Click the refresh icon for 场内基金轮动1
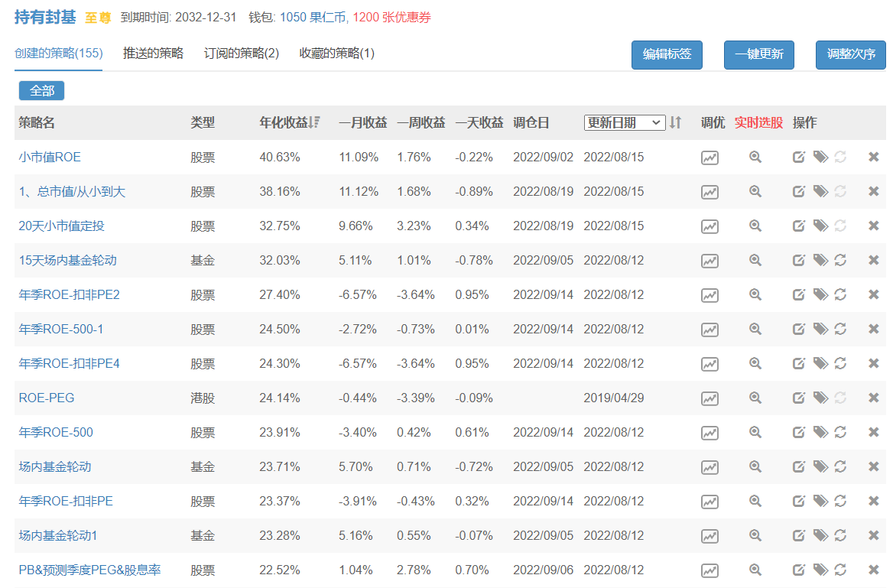Image resolution: width=893 pixels, height=588 pixels. click(840, 535)
